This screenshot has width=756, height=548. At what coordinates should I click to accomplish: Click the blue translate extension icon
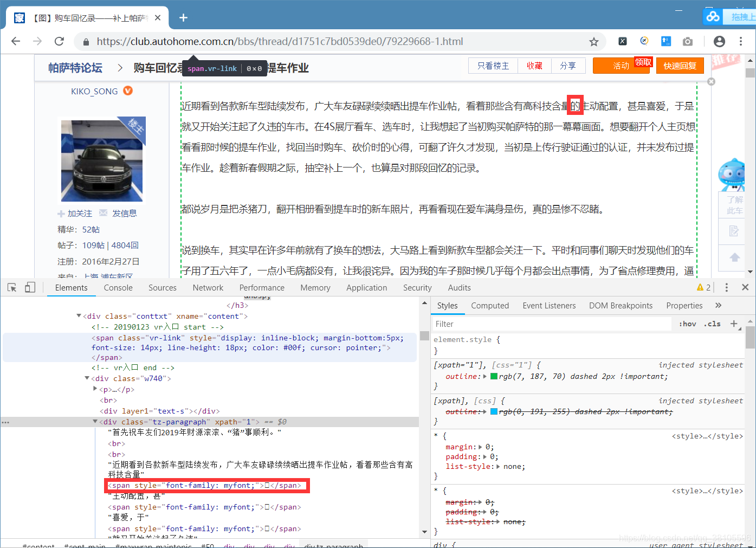[x=666, y=41]
